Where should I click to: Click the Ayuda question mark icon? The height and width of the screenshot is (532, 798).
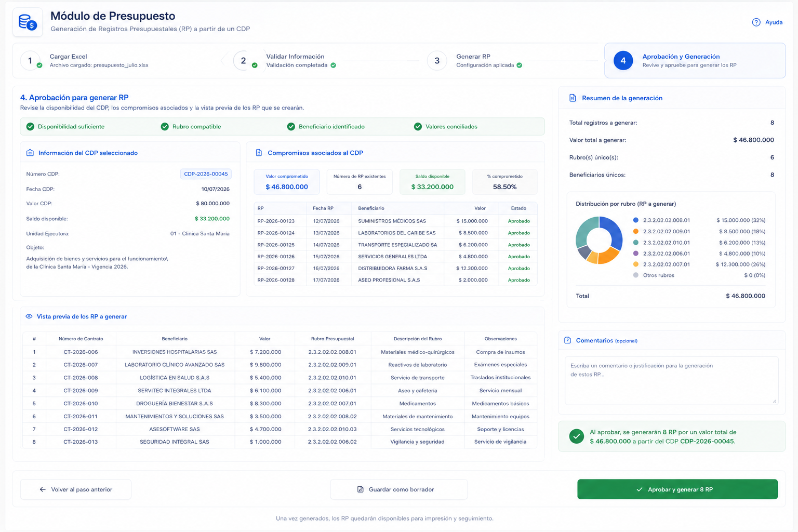[x=756, y=22]
